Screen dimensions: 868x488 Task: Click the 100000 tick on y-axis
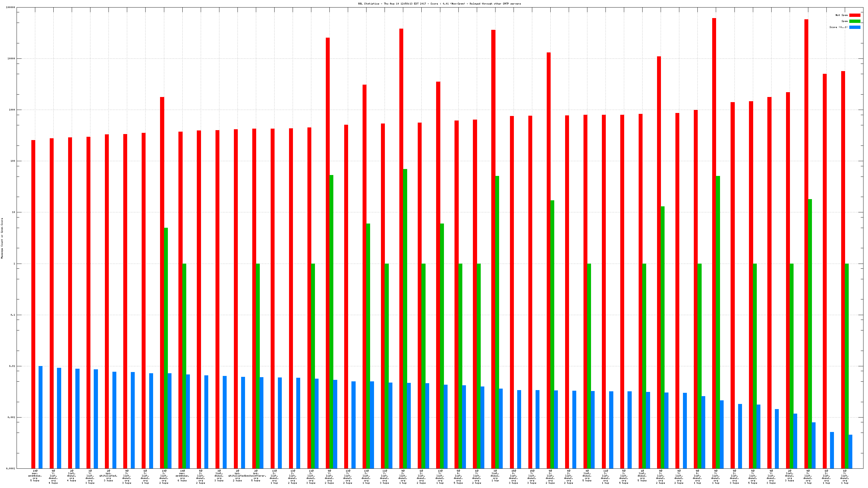(11, 8)
